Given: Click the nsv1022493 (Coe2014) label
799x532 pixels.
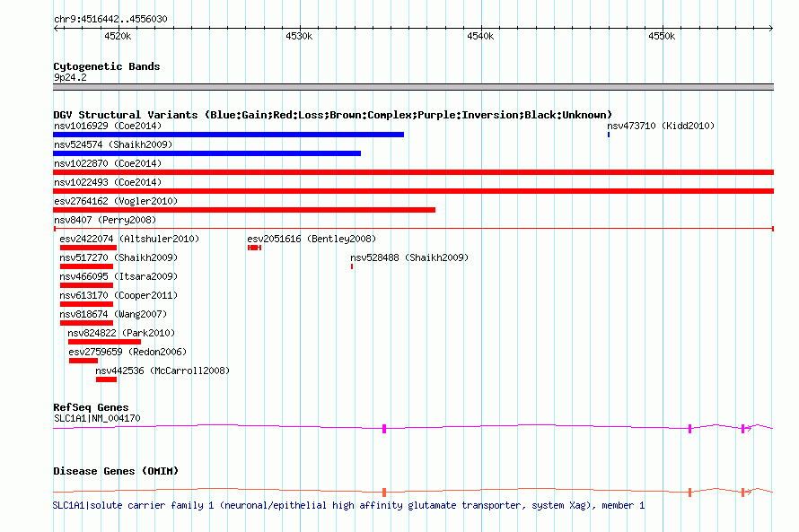Looking at the screenshot, I should pyautogui.click(x=108, y=182).
